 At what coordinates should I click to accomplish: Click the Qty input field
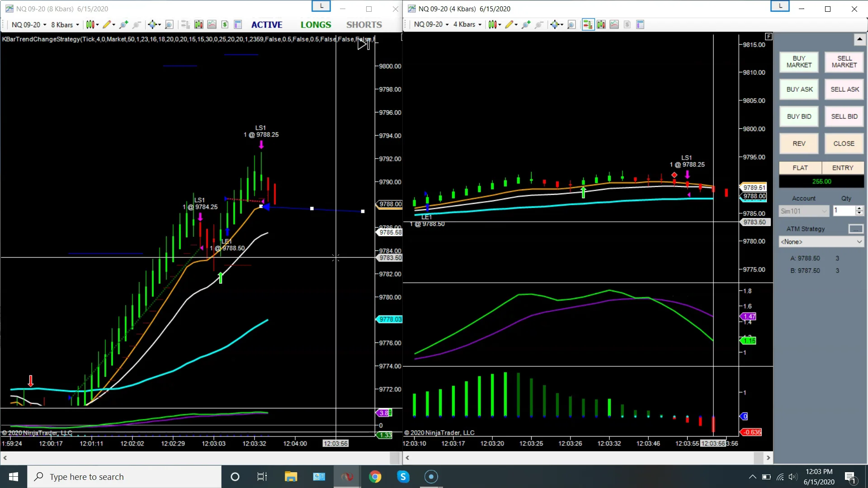844,211
